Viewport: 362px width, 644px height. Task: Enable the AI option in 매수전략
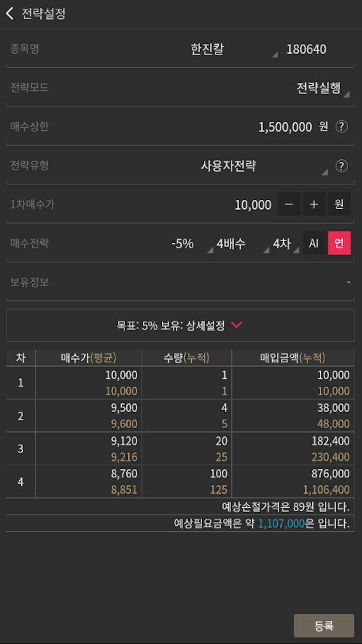pyautogui.click(x=314, y=243)
